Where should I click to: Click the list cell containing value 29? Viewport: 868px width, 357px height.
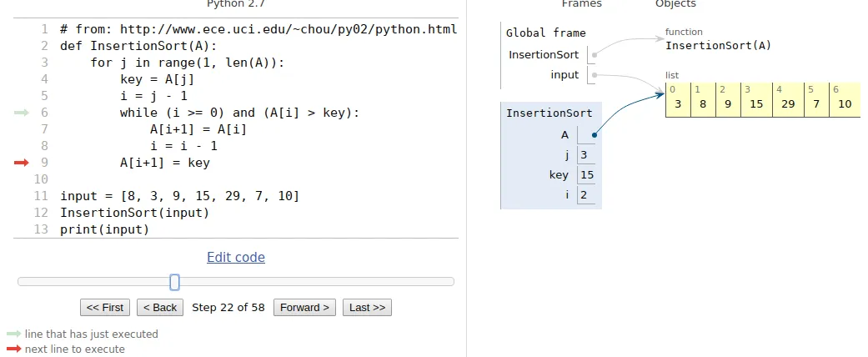[x=788, y=103]
